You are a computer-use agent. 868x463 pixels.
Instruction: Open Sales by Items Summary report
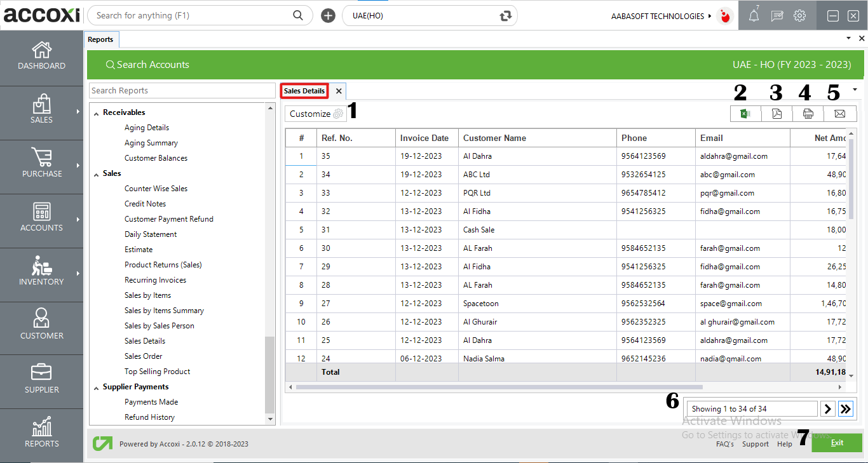164,311
